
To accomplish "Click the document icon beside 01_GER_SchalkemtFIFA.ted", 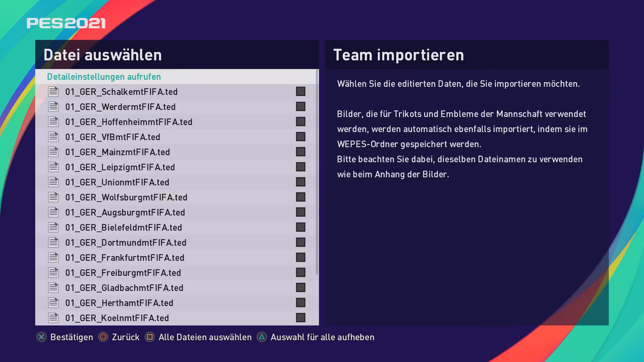I will [x=54, y=92].
